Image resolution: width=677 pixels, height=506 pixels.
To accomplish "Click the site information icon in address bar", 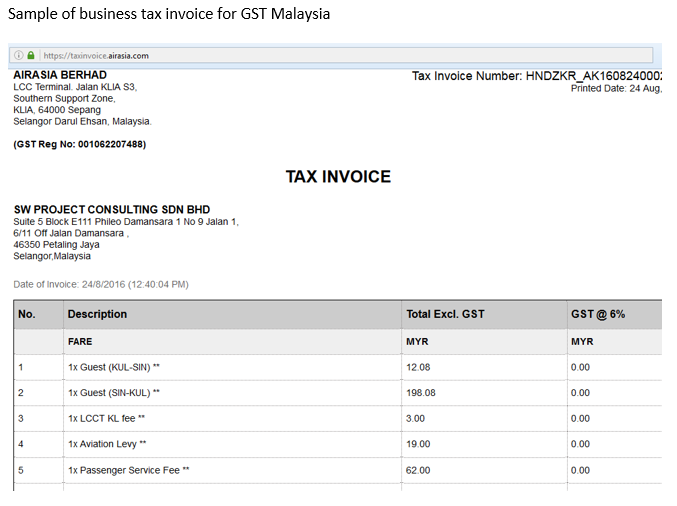I will pyautogui.click(x=19, y=56).
